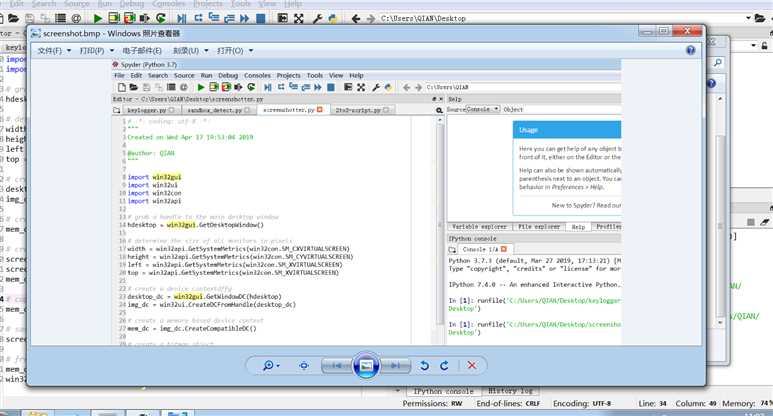The width and height of the screenshot is (773, 416).
Task: Stop debugging with the blue square icon
Action: 261,18
